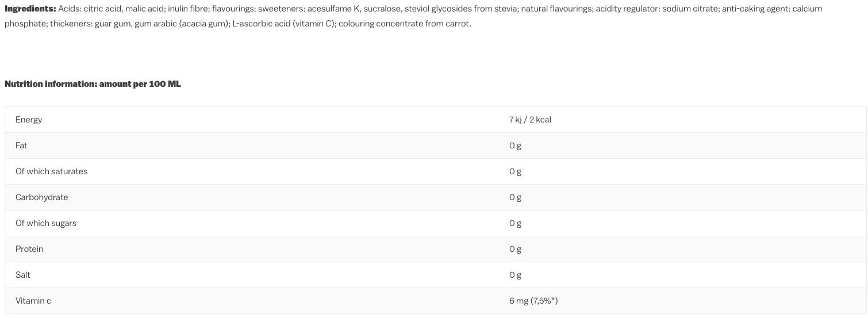Select the Fat row label

pos(21,145)
